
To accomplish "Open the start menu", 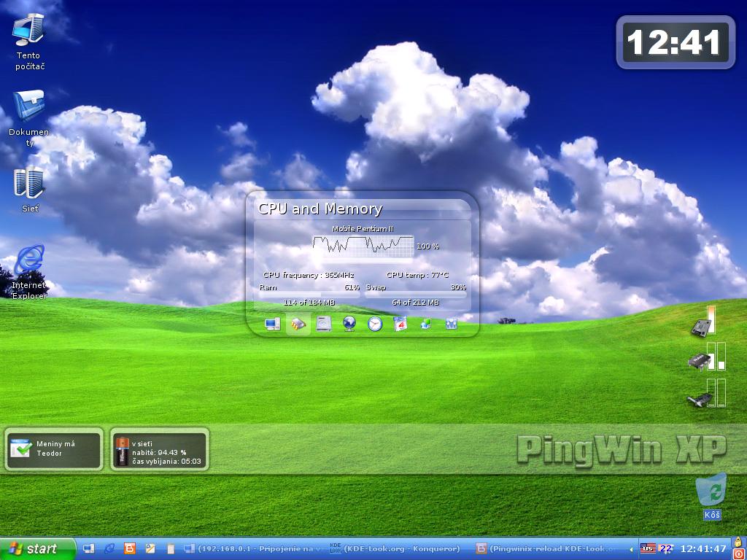I will [x=38, y=549].
